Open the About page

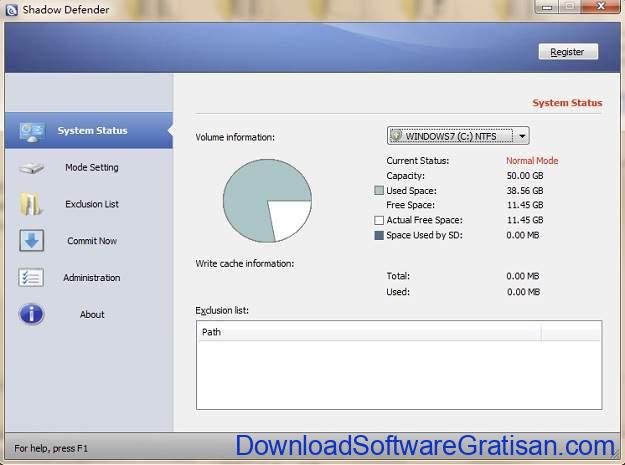88,314
